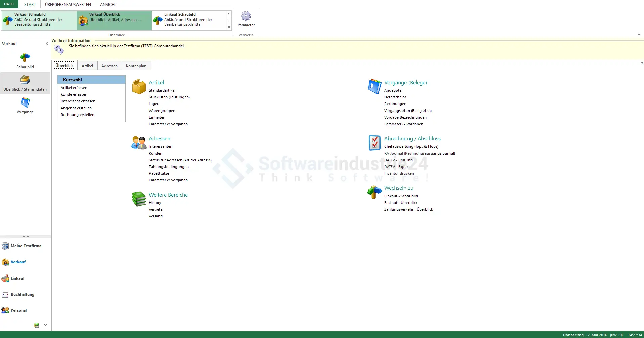Open the ÜBERGEBEN/AUSWERTEN ribbon tab
The image size is (644, 338).
[68, 4]
